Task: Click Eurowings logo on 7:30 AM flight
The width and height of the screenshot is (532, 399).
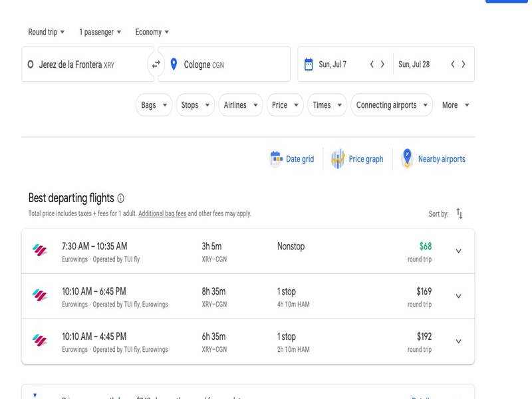Action: pos(40,250)
